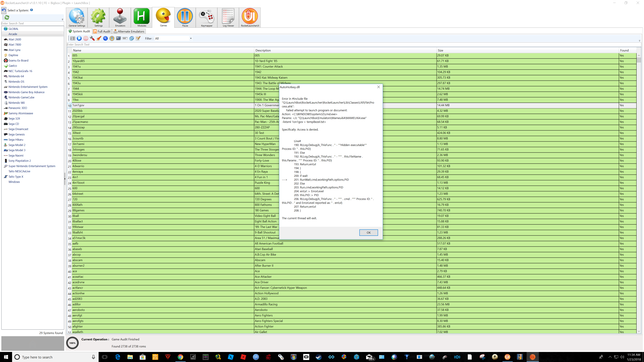The image size is (644, 362).
Task: Sort by the Found column header
Action: click(x=628, y=50)
